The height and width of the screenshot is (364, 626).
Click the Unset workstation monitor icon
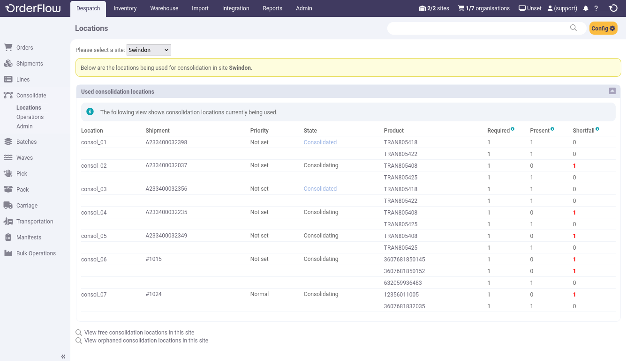[522, 8]
